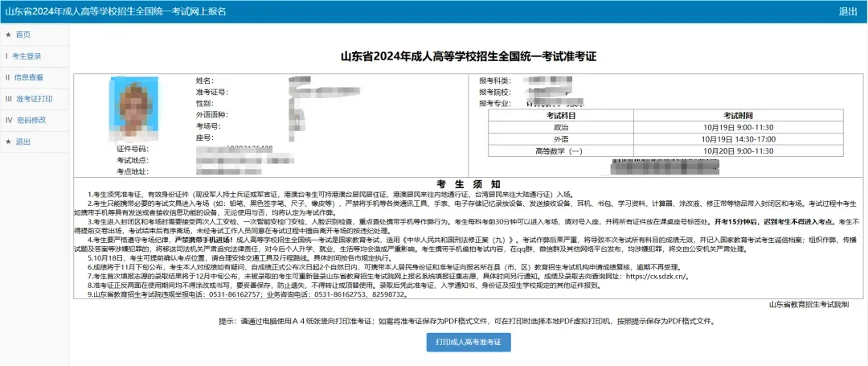Screen dimensions: 868x366
Task: Click header text 山东省2024年成人高等学校招生全国统一考试网上报名
Action: pos(115,11)
